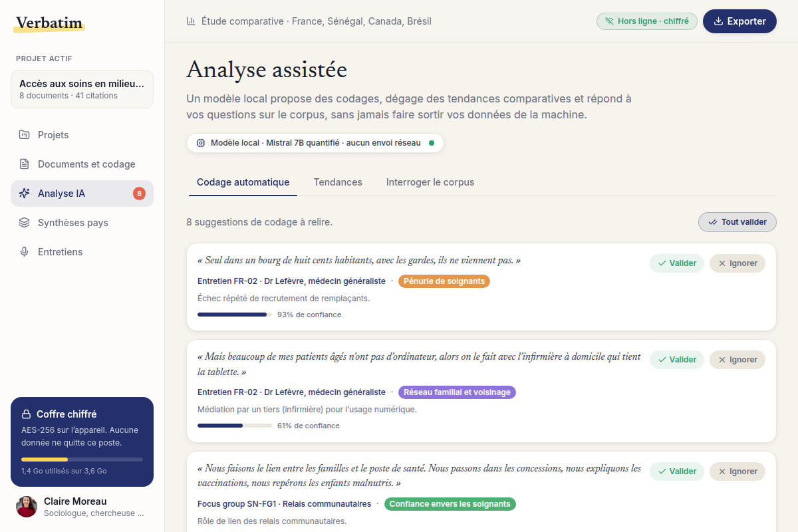Click the Modèle local Mistral 7B pill

pyautogui.click(x=315, y=143)
